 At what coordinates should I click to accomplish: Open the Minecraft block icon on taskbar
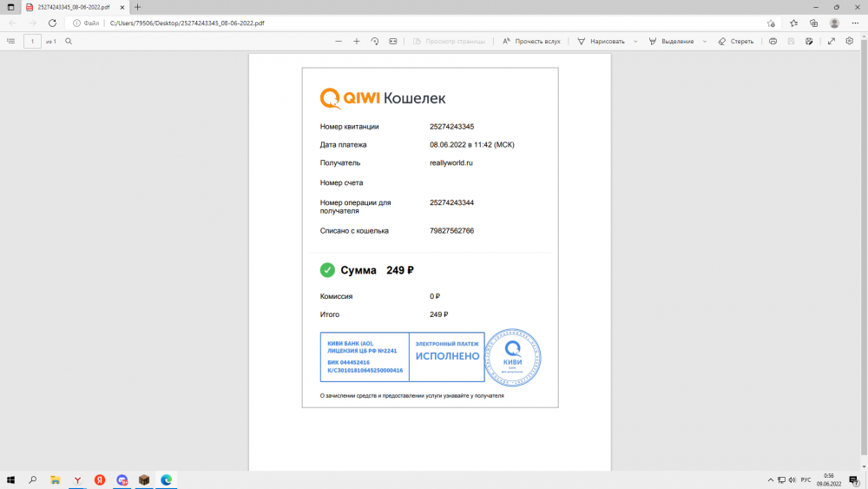(144, 480)
